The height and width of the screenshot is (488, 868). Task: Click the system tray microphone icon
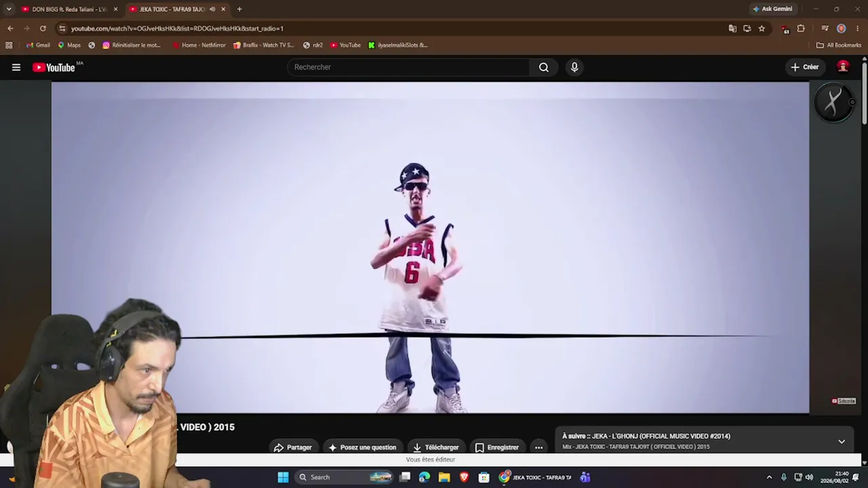click(x=784, y=477)
